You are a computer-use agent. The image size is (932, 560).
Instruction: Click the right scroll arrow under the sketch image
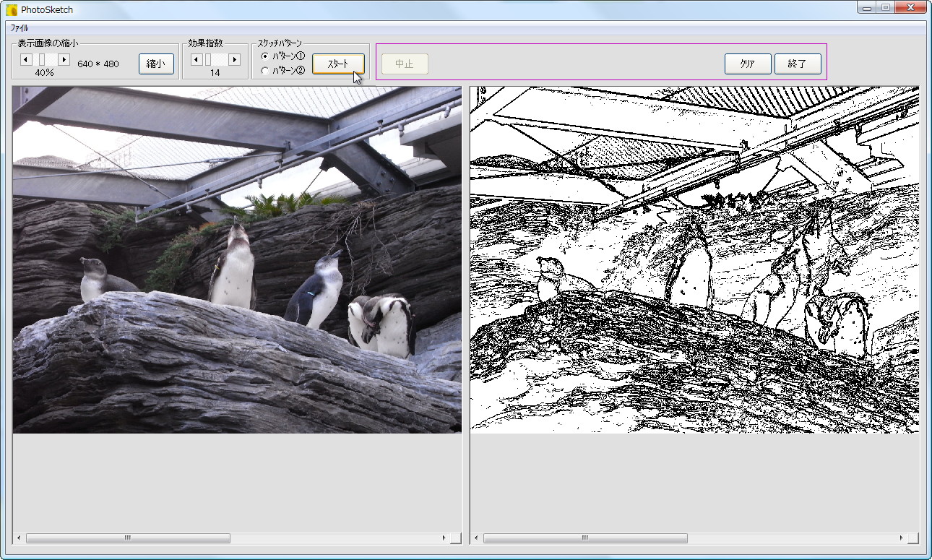point(902,538)
